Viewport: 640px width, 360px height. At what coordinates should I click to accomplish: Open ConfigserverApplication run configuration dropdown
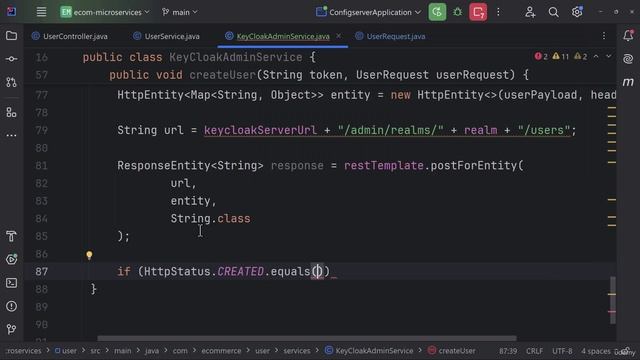[x=368, y=12]
